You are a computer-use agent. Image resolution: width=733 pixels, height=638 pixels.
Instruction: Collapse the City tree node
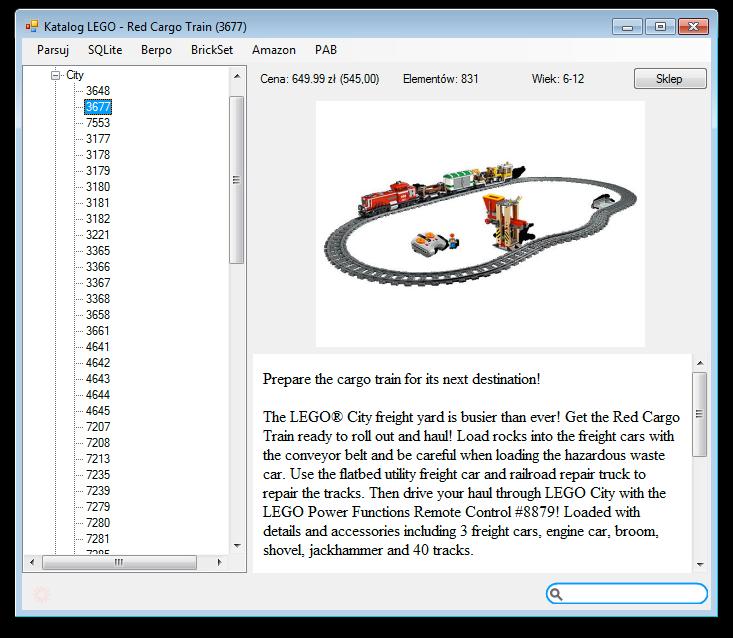coord(56,75)
